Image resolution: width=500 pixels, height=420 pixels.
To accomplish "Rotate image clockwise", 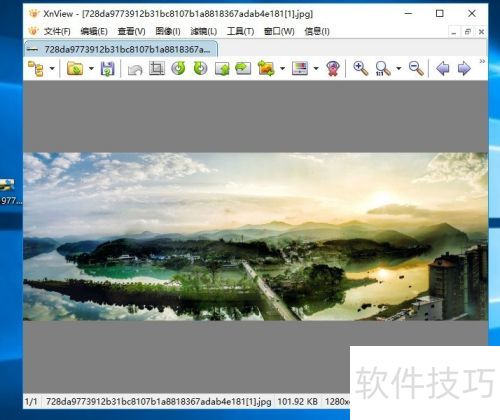I will (200, 68).
